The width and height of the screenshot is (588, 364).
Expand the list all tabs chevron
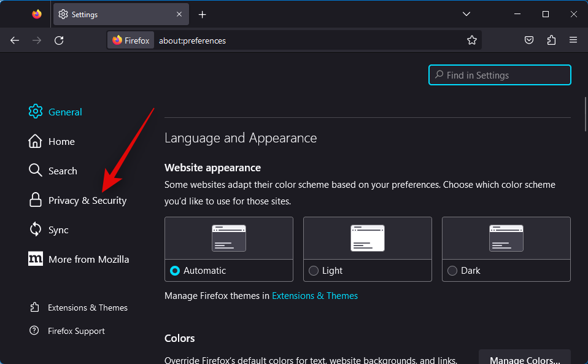coord(466,14)
